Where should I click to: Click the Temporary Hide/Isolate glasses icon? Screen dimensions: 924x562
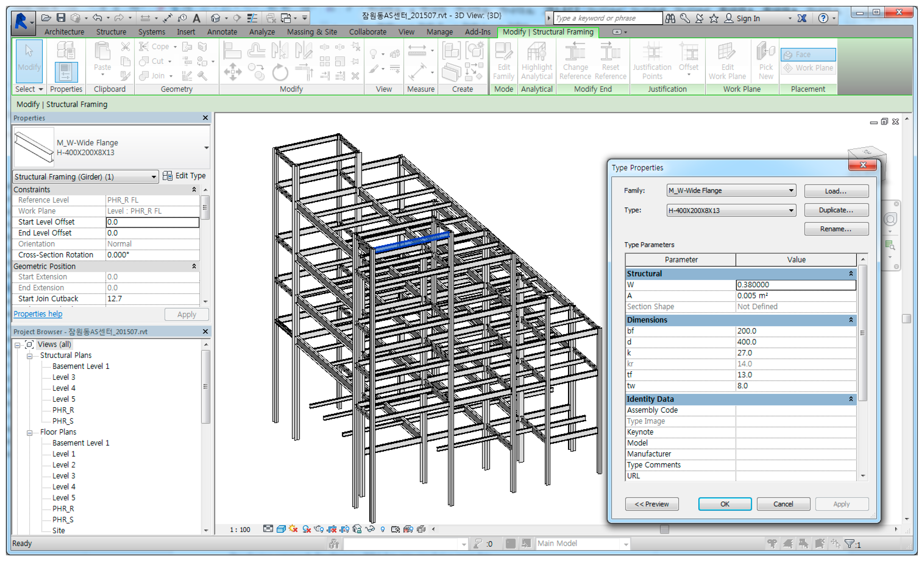(370, 529)
